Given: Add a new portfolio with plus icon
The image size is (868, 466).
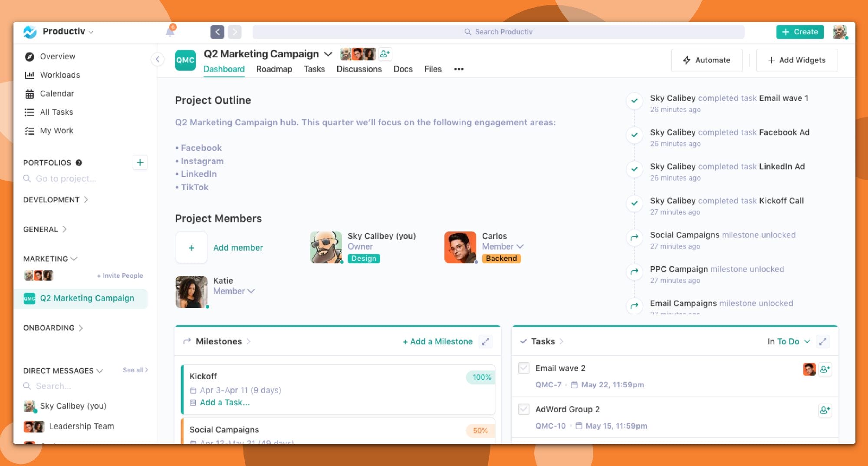Looking at the screenshot, I should 140,162.
